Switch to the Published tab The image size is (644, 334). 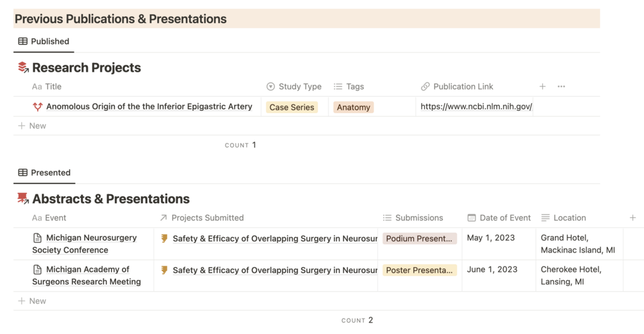[44, 41]
